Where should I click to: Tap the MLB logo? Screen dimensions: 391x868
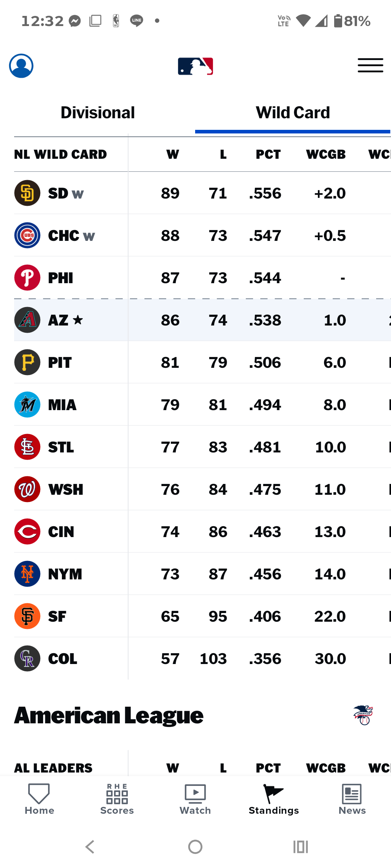tap(195, 66)
